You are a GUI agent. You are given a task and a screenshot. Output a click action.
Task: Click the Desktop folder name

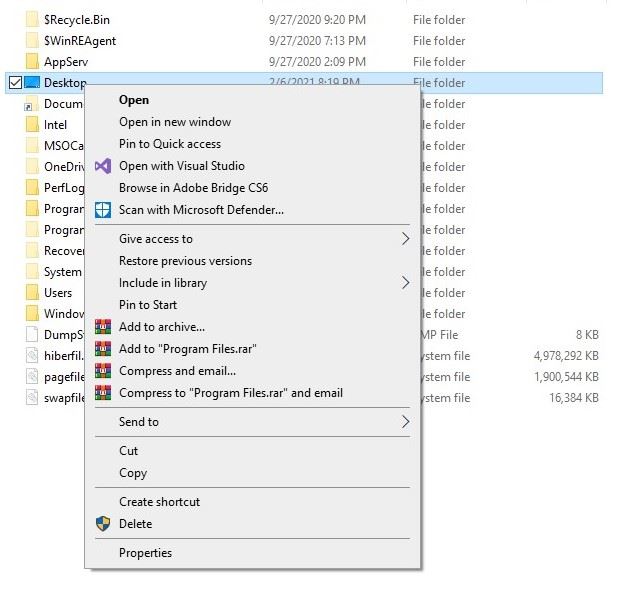click(x=65, y=83)
